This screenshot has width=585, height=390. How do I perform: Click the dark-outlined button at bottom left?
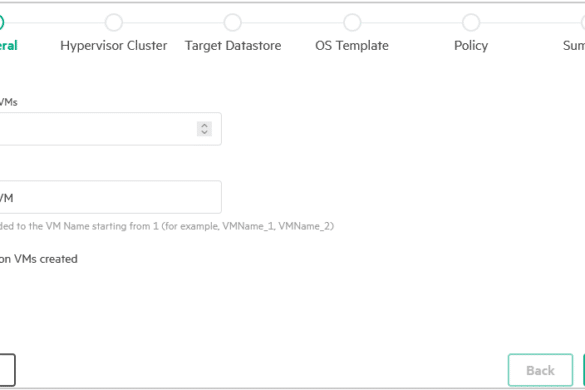(7, 370)
